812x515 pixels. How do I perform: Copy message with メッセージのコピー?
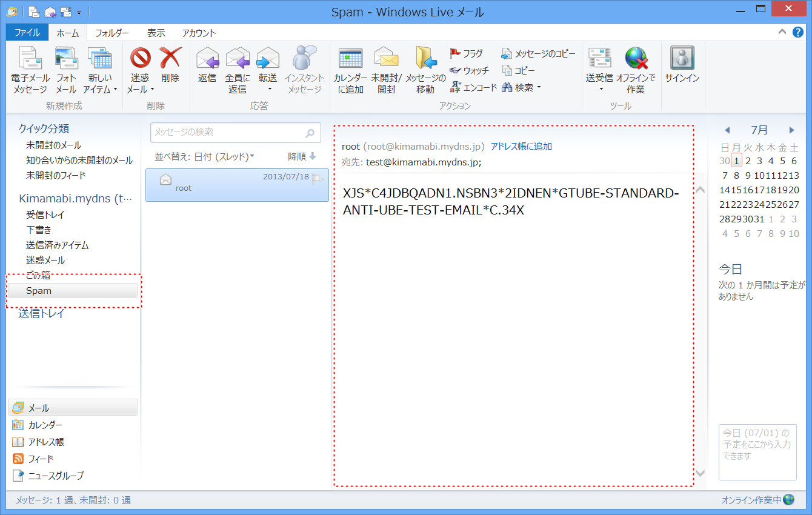[x=538, y=54]
